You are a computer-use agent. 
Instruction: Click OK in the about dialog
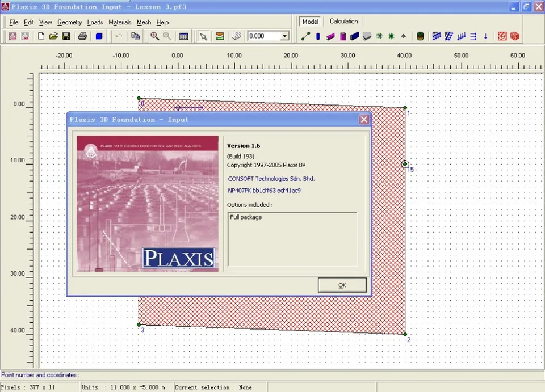pyautogui.click(x=342, y=285)
